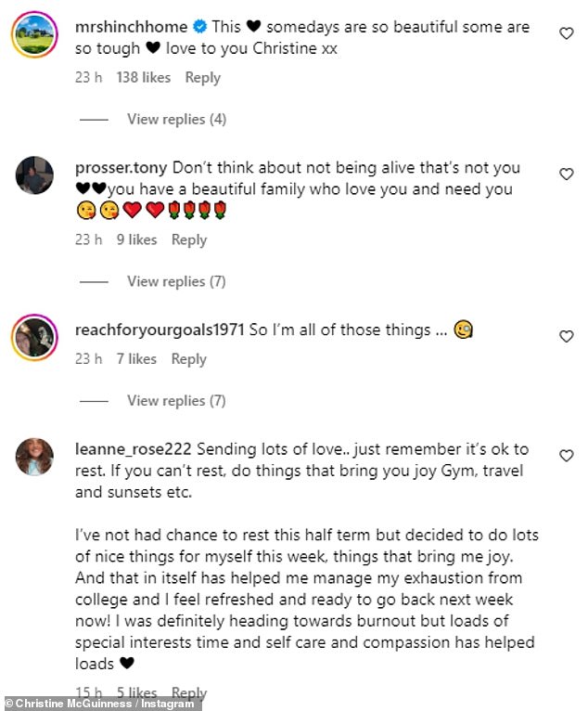
Task: Visit leanne_rose222 username link
Action: 134,449
